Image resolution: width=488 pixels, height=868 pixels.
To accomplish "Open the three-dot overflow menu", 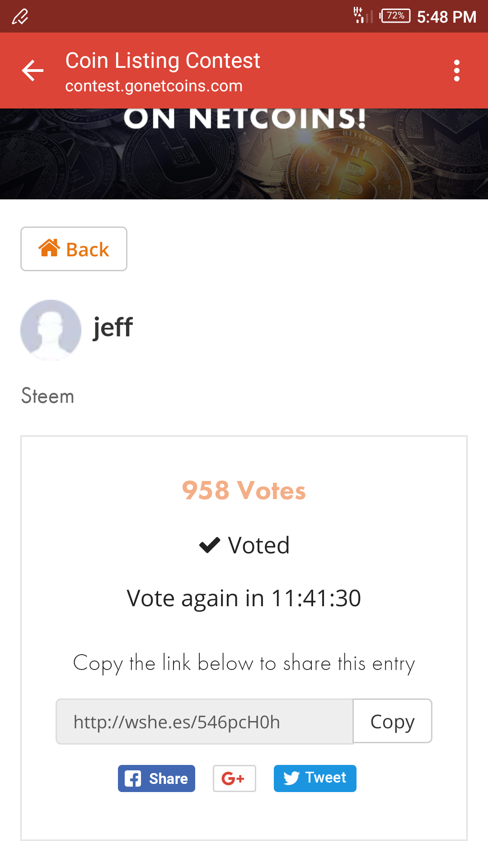I will point(457,71).
